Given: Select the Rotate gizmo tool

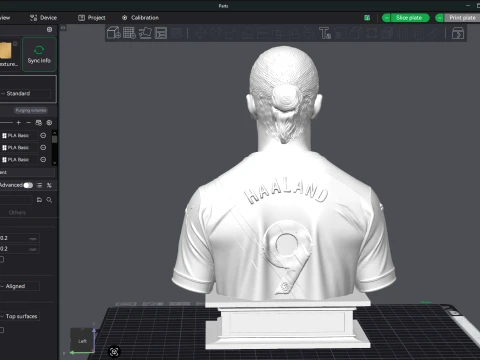Looking at the screenshot, I should pyautogui.click(x=216, y=33).
